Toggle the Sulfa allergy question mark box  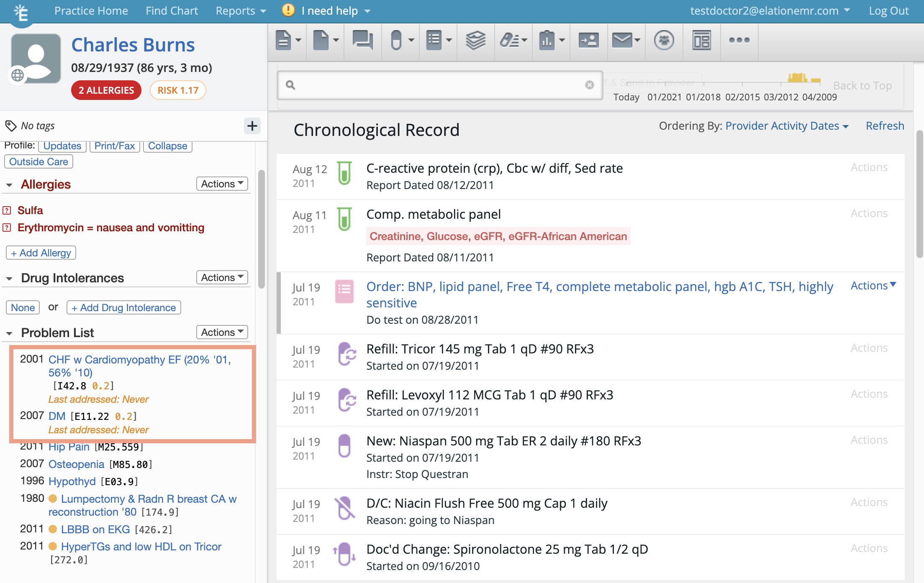coord(7,210)
